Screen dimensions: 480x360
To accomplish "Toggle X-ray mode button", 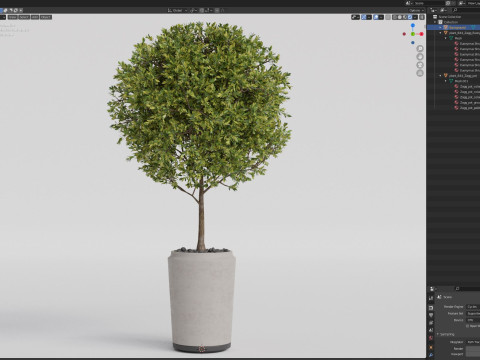I will click(388, 17).
